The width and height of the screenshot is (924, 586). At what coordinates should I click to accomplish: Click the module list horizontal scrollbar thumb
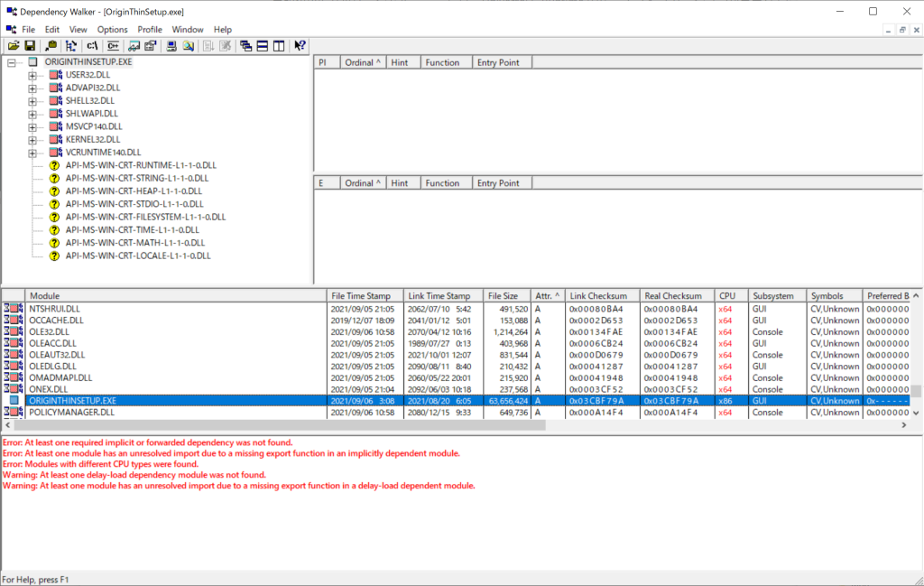click(x=281, y=425)
